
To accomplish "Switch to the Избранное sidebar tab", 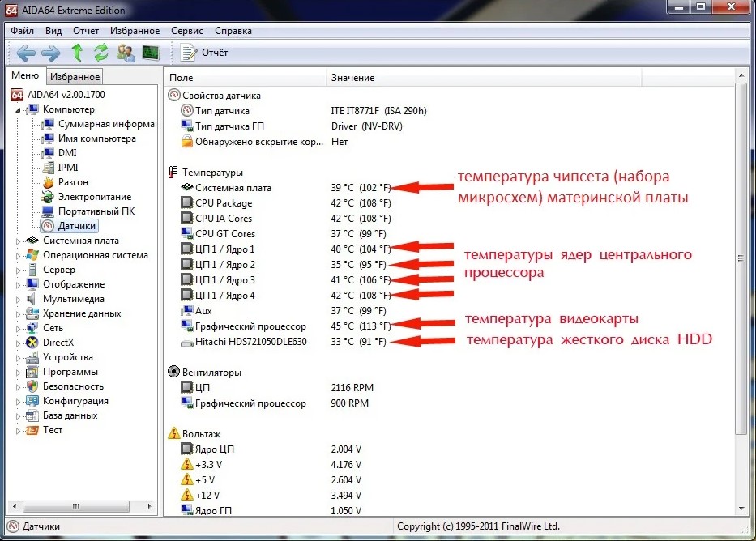I will [x=75, y=77].
